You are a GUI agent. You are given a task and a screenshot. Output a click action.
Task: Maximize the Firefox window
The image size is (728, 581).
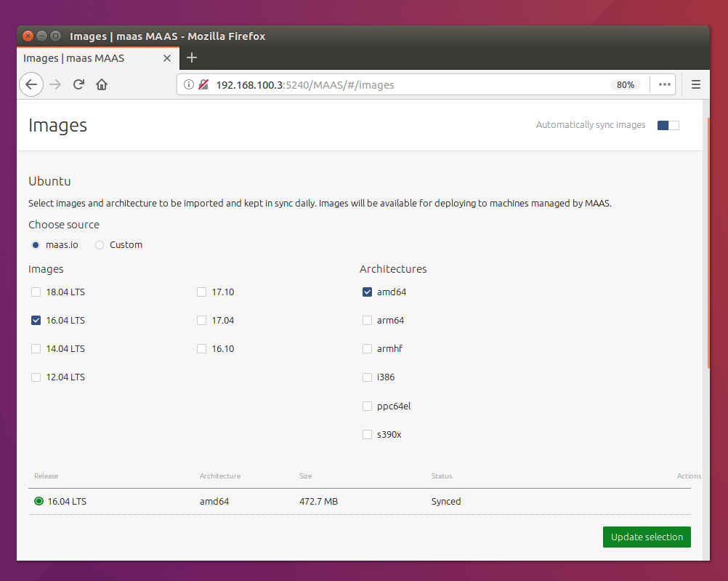click(56, 36)
